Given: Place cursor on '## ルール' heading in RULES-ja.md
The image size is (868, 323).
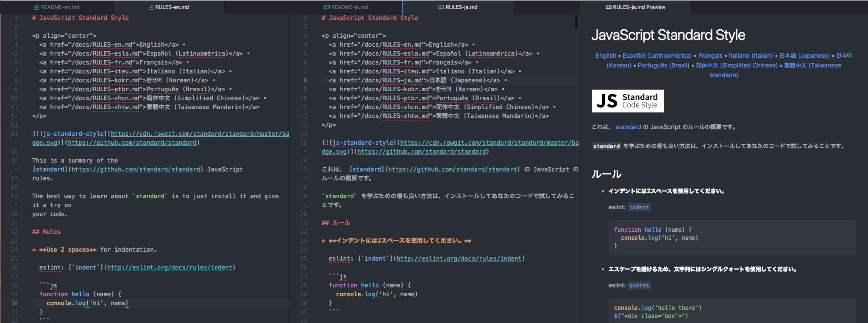Looking at the screenshot, I should [x=336, y=223].
